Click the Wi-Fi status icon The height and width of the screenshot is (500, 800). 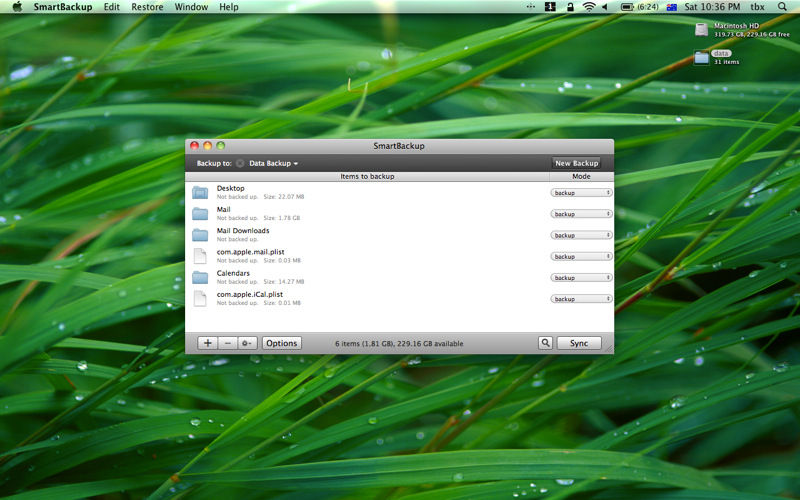point(589,7)
